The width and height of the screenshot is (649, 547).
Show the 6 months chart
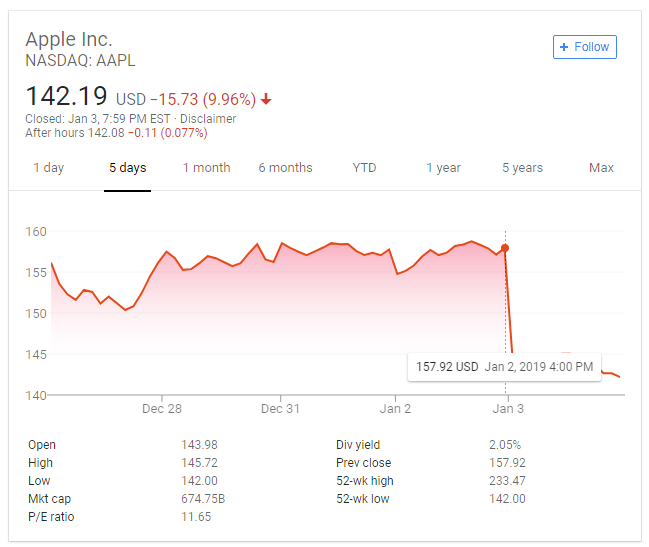285,168
